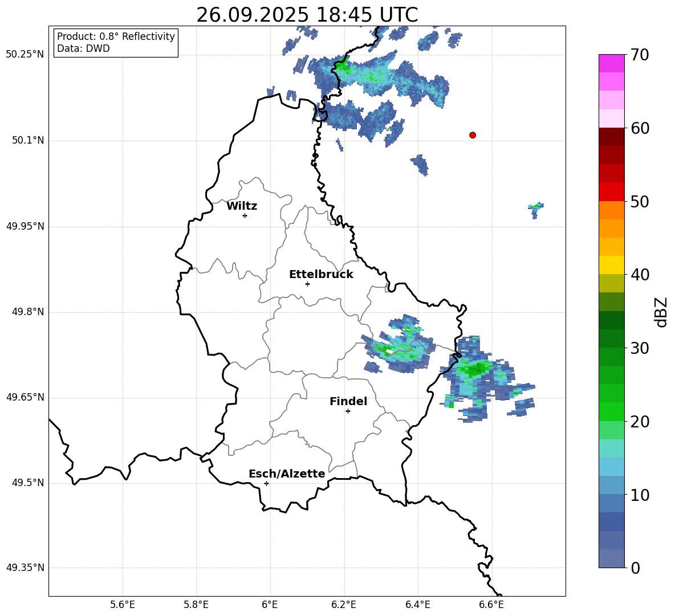Click the 50.1°N latitude label
Viewport: 675px width, 616px height.
point(29,140)
